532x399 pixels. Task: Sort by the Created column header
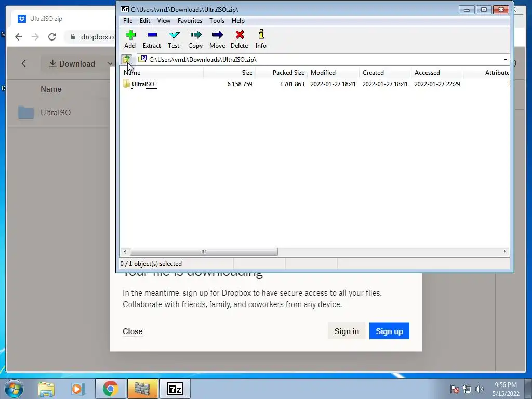click(x=385, y=73)
